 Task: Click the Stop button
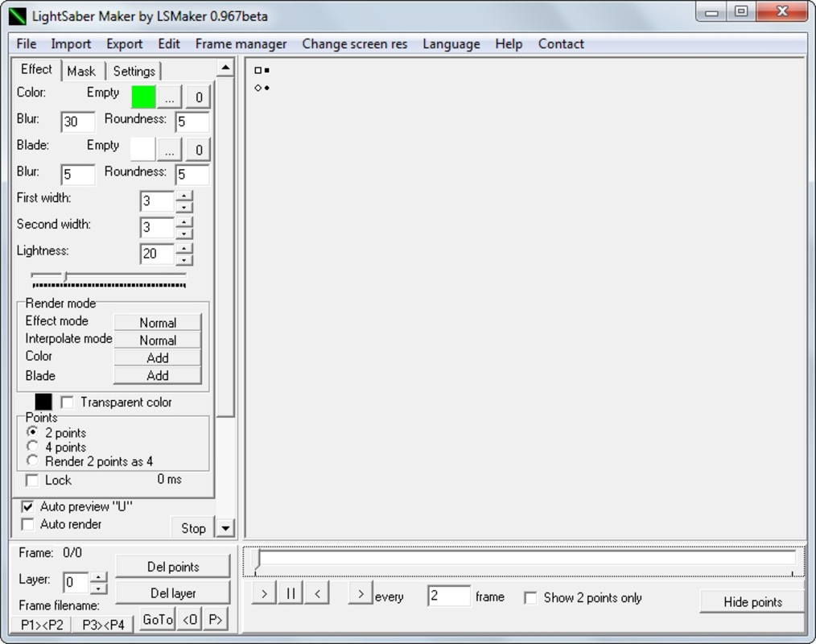click(x=193, y=528)
